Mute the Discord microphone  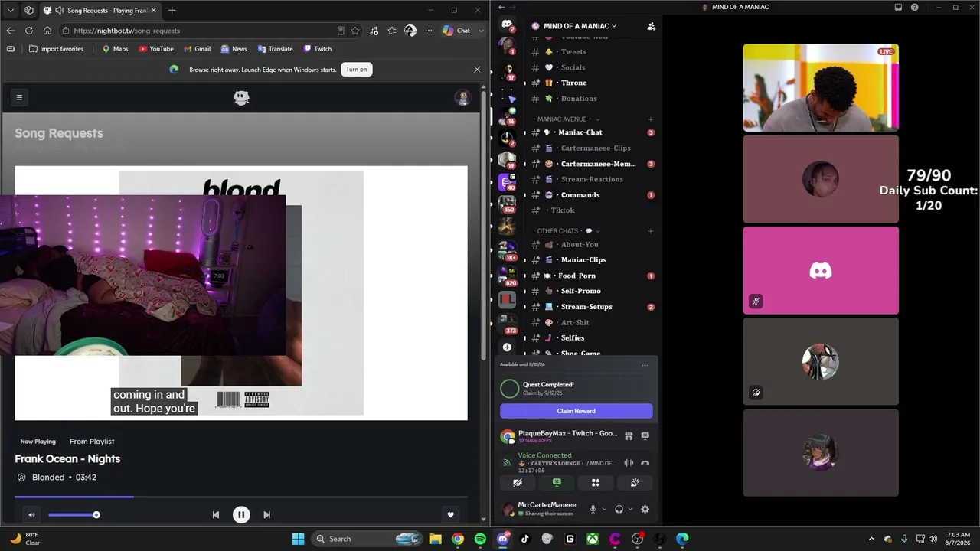tap(593, 509)
